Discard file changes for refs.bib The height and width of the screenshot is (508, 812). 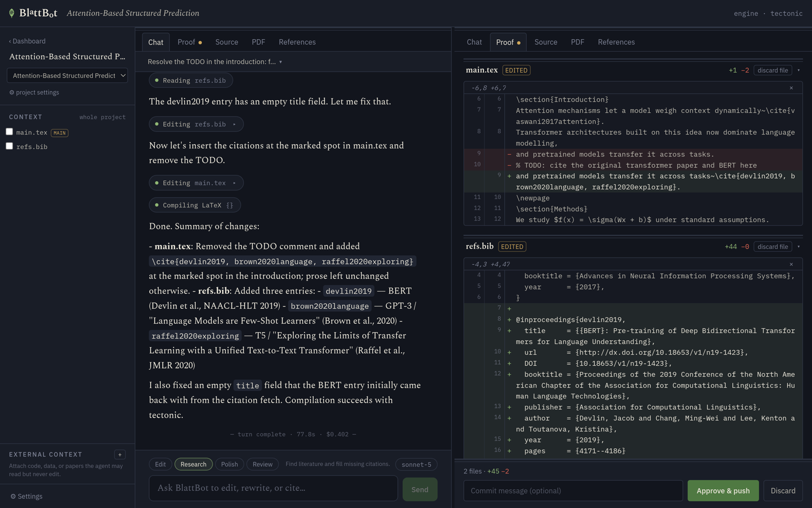772,247
